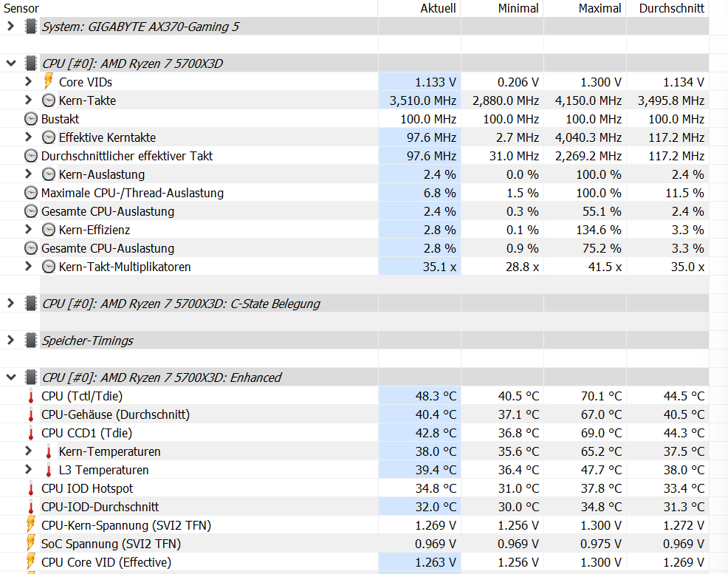Click the Durchschnitt column header
This screenshot has height=574, width=728.
(671, 8)
